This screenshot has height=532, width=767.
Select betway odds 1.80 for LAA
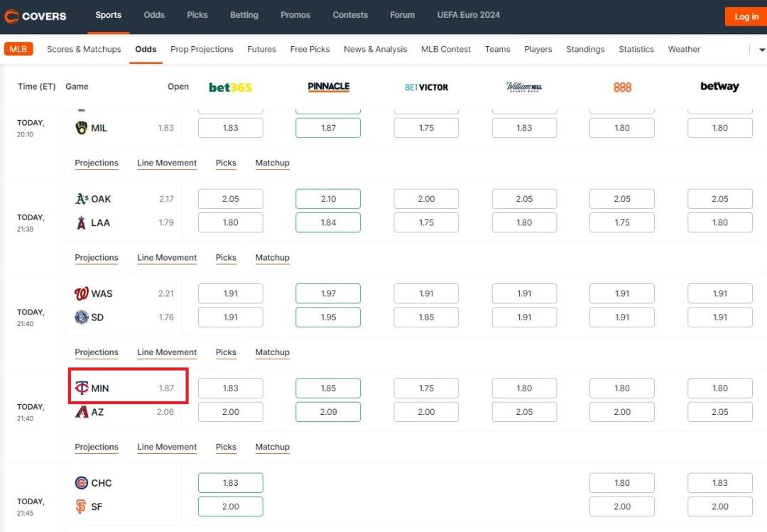point(720,223)
